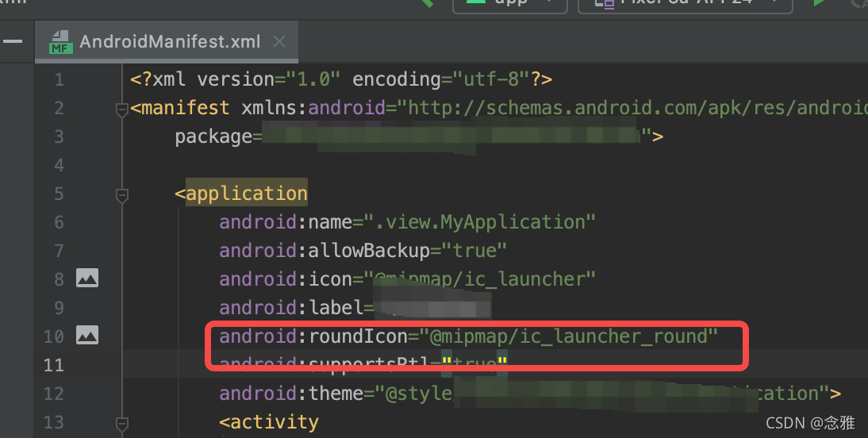The width and height of the screenshot is (868, 438).
Task: Collapse the manifest tag fold marker
Action: (x=121, y=109)
